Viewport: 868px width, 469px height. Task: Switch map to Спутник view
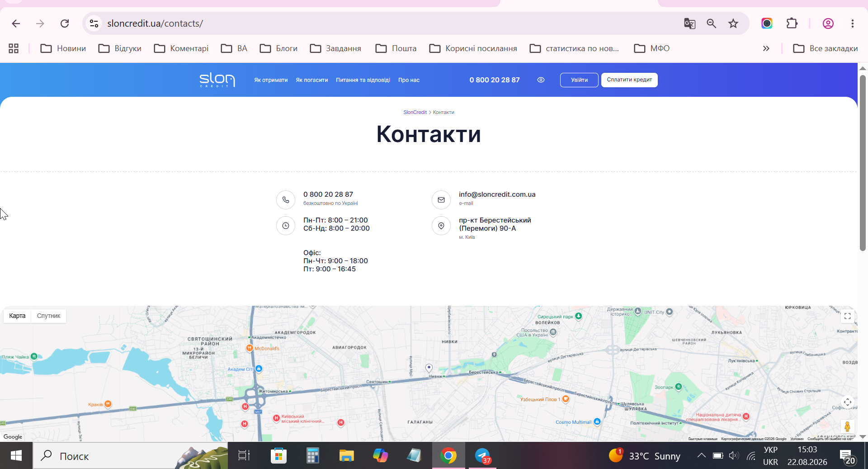(x=48, y=316)
